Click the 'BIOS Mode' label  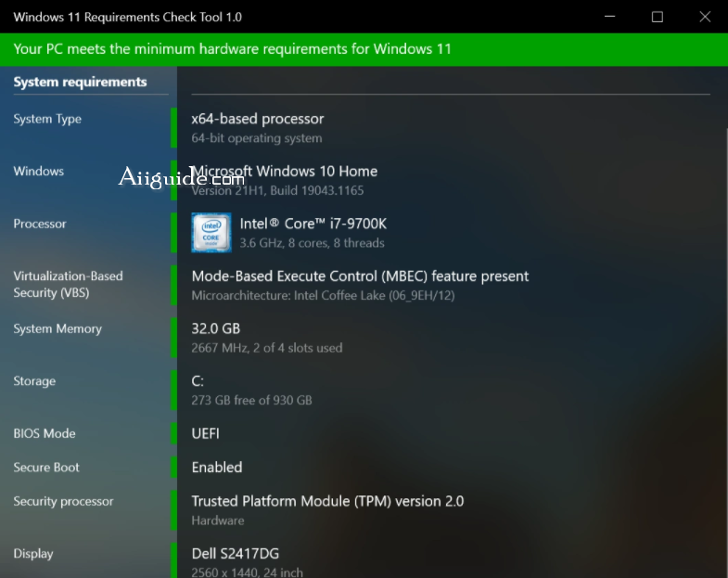pos(45,433)
